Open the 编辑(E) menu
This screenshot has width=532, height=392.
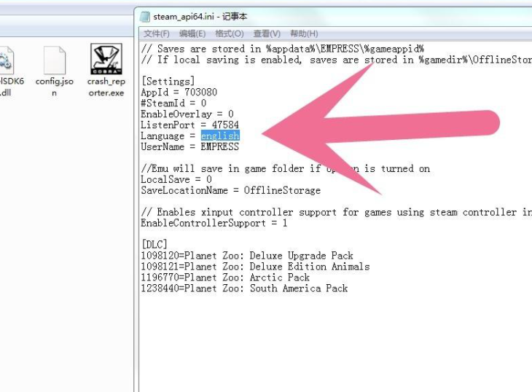(x=192, y=34)
